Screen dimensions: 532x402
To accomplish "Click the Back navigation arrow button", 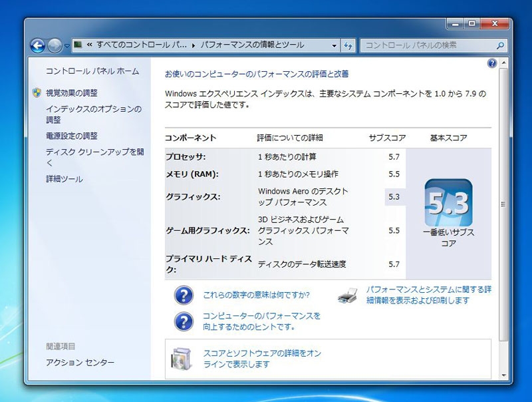I will click(x=38, y=45).
